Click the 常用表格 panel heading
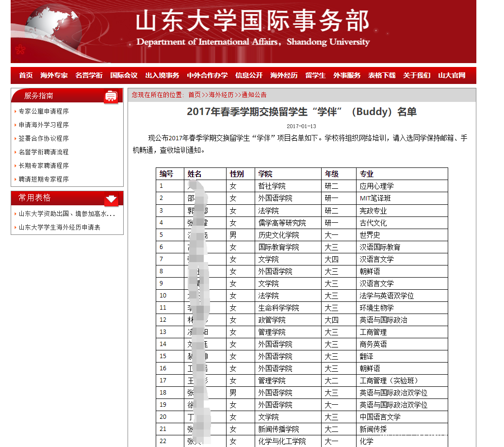The height and width of the screenshot is (447, 504). pos(35,198)
